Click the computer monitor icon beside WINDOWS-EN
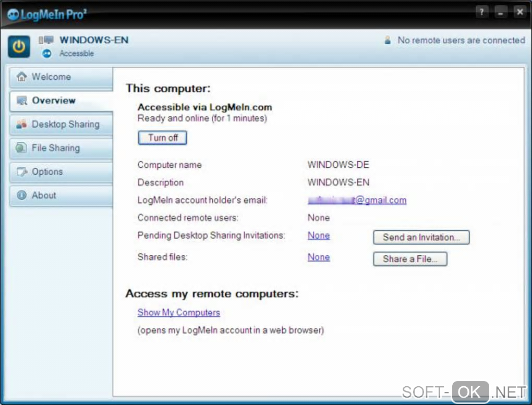This screenshot has width=532, height=405. [46, 40]
